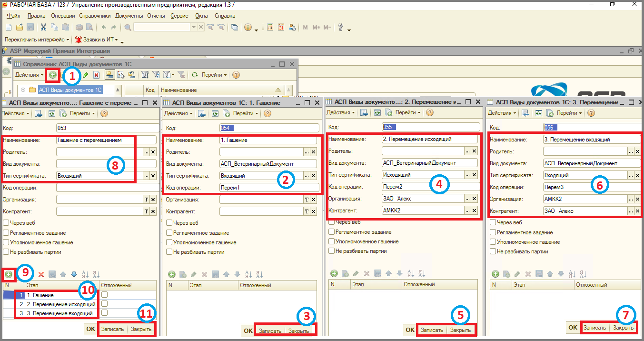
Task: Click the help question icon in Справочник toolbar
Action: coord(236,75)
